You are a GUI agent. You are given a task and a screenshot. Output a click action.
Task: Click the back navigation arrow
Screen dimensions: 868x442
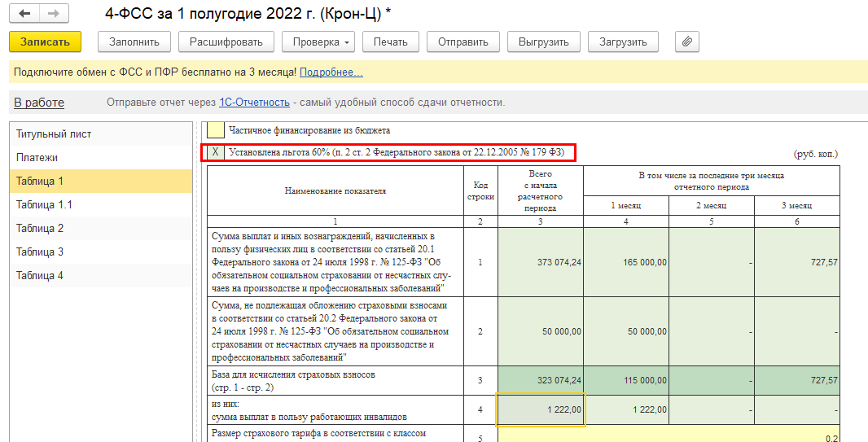tap(25, 14)
